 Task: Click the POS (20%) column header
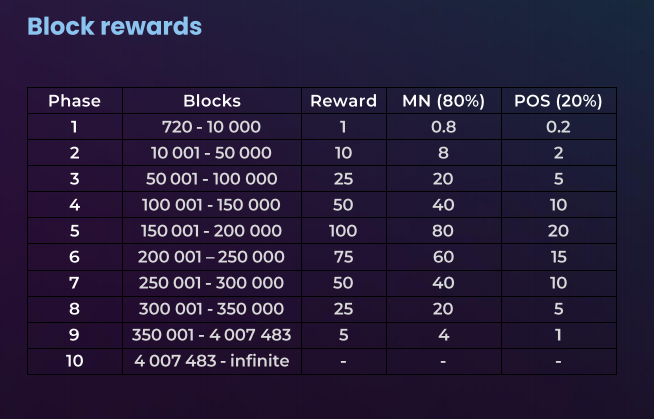coord(558,100)
